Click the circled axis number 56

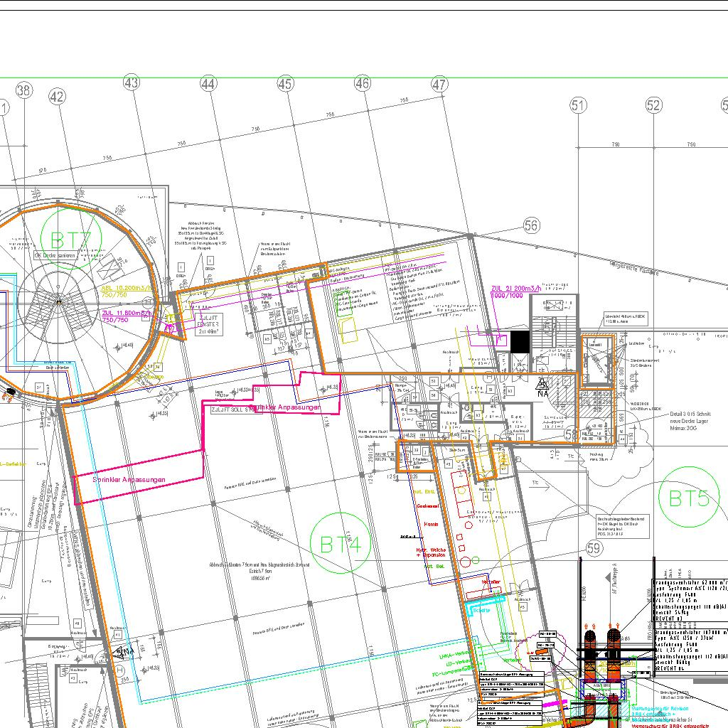coord(531,225)
